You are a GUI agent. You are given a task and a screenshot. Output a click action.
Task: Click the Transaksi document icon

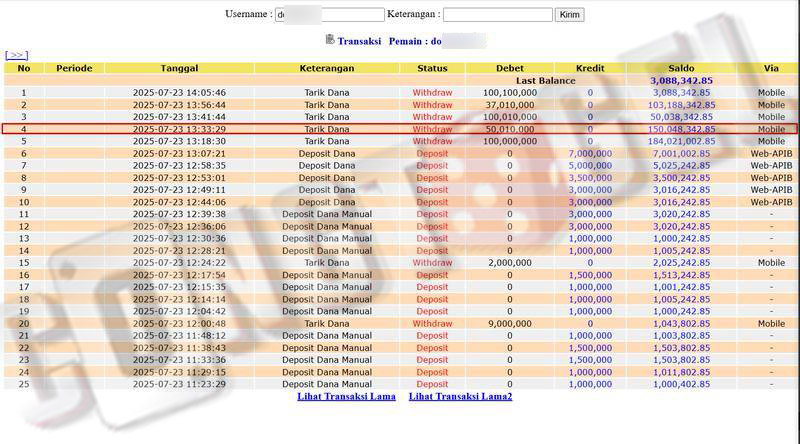tap(330, 40)
